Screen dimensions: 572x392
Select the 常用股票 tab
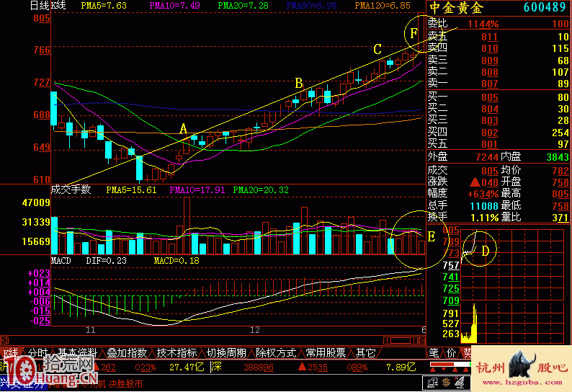326,352
